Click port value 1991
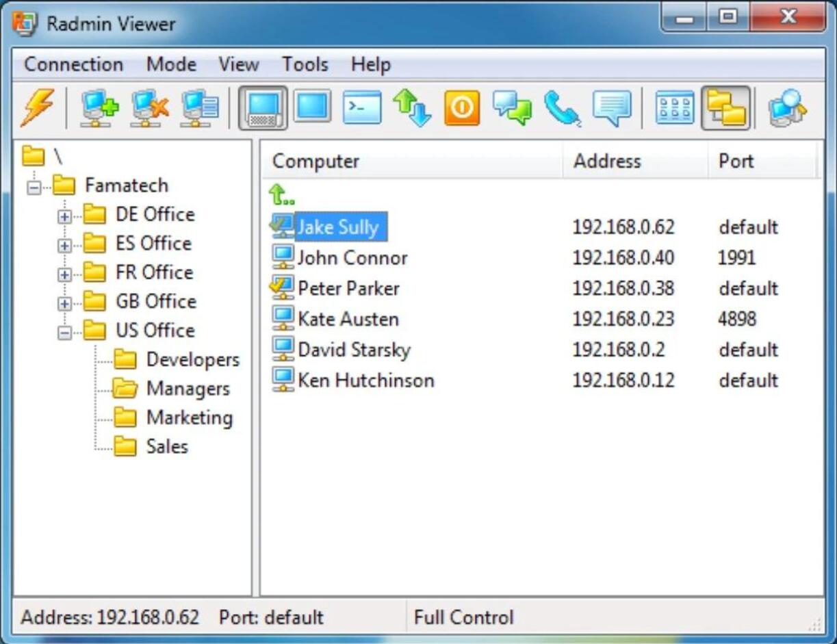The height and width of the screenshot is (644, 837). click(x=736, y=257)
